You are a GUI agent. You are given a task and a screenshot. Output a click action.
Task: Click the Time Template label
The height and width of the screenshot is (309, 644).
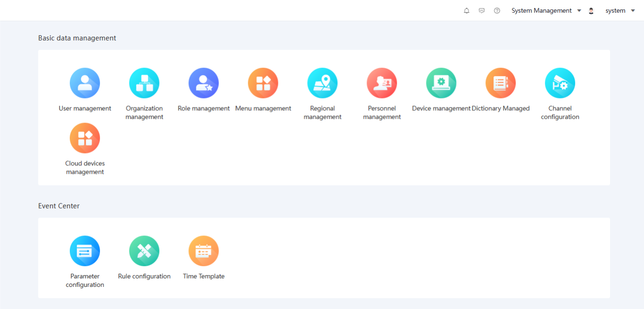204,276
